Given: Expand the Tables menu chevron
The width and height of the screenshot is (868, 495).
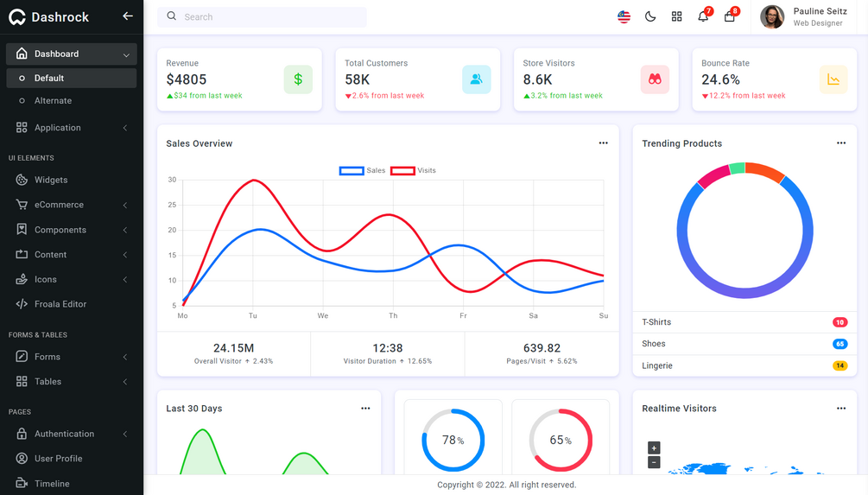Looking at the screenshot, I should 125,382.
